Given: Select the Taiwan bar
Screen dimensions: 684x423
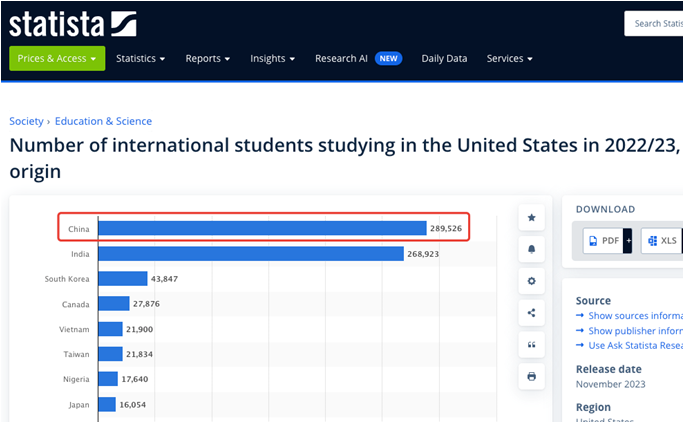Looking at the screenshot, I should [x=110, y=354].
